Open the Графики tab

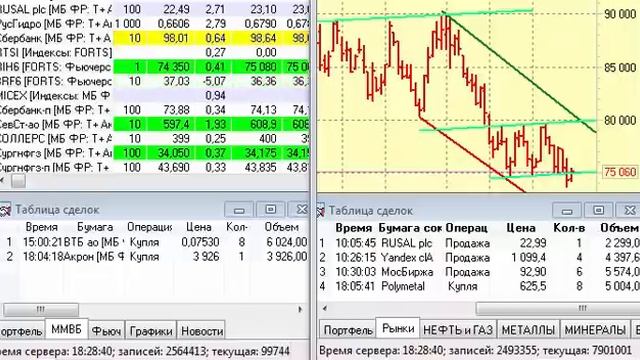coord(151,331)
